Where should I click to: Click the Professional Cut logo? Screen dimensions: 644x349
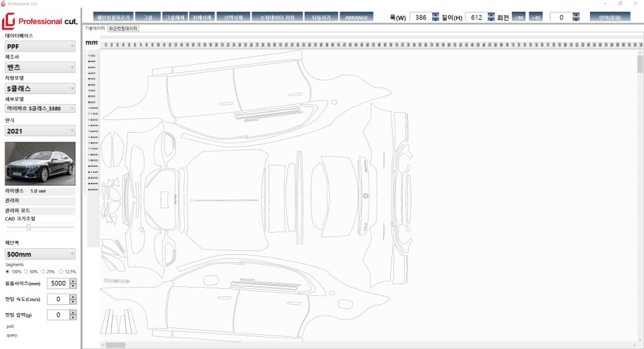tap(40, 22)
